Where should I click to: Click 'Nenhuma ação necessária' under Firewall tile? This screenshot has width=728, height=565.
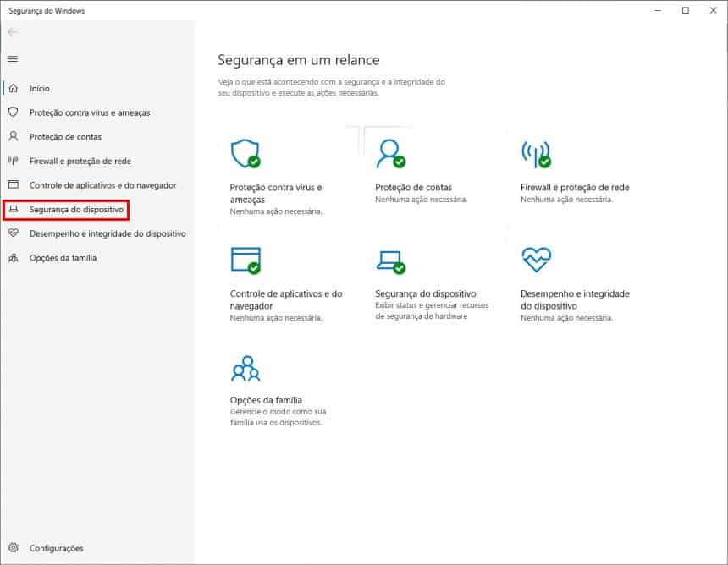566,200
